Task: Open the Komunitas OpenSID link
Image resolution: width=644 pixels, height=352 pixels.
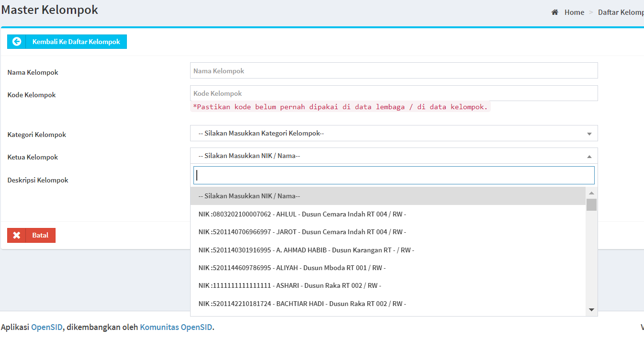Action: [x=176, y=327]
